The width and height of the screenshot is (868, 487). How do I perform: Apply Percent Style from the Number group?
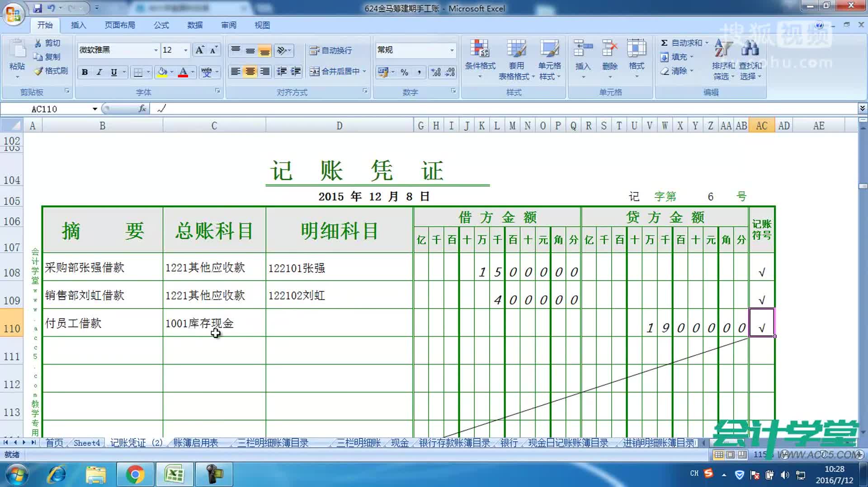tap(405, 72)
